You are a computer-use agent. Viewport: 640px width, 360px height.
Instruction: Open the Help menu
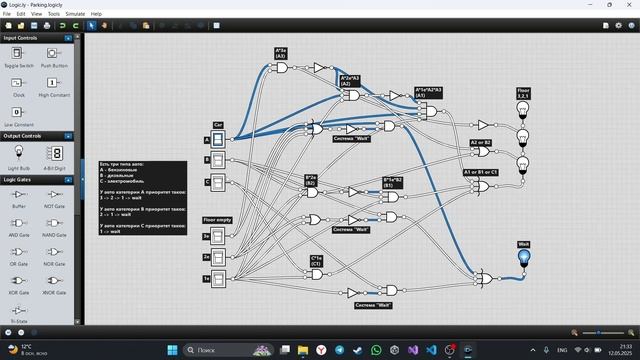(x=96, y=14)
